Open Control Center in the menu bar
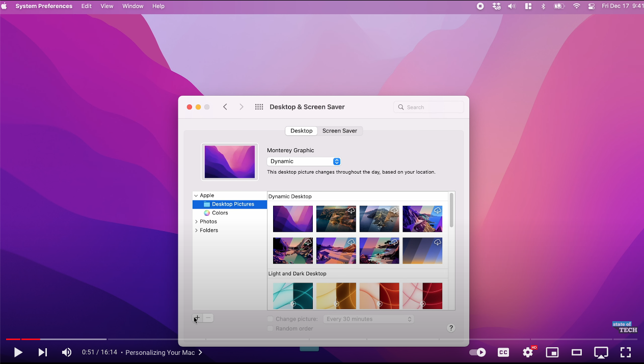Screen dimensions: 644x364 point(592,6)
